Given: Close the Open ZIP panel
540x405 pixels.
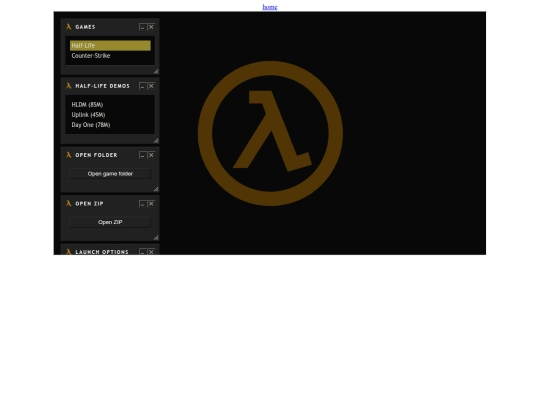Looking at the screenshot, I should click(151, 204).
